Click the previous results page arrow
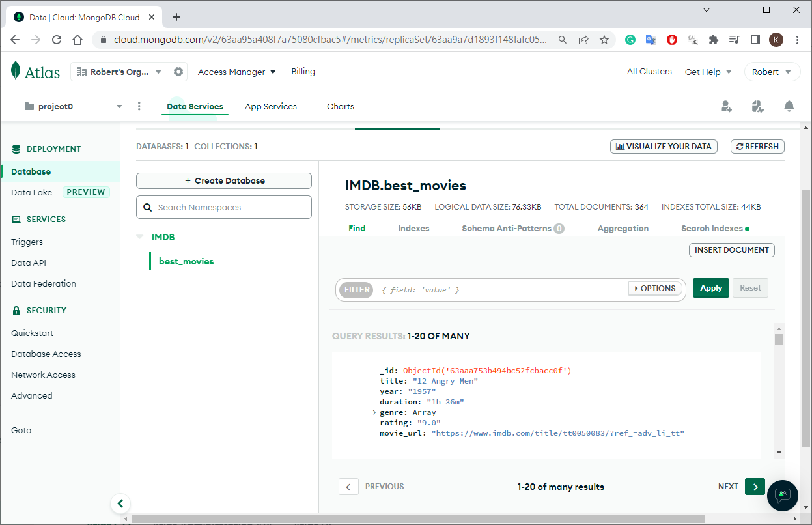 point(348,487)
